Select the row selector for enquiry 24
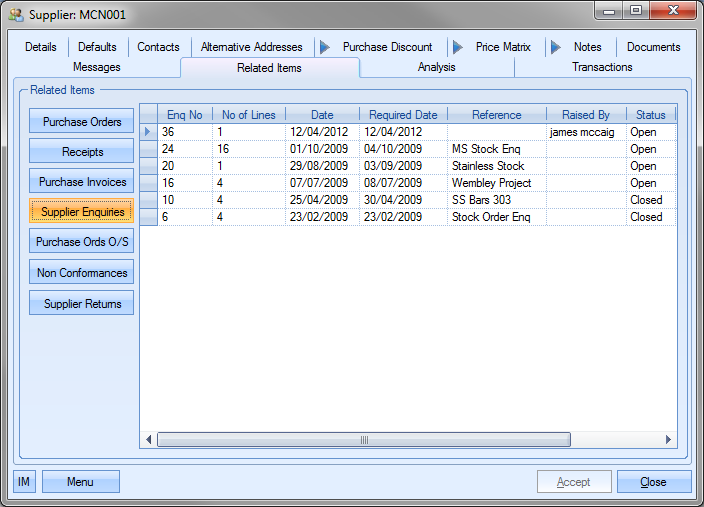The height and width of the screenshot is (507, 704). tap(149, 149)
